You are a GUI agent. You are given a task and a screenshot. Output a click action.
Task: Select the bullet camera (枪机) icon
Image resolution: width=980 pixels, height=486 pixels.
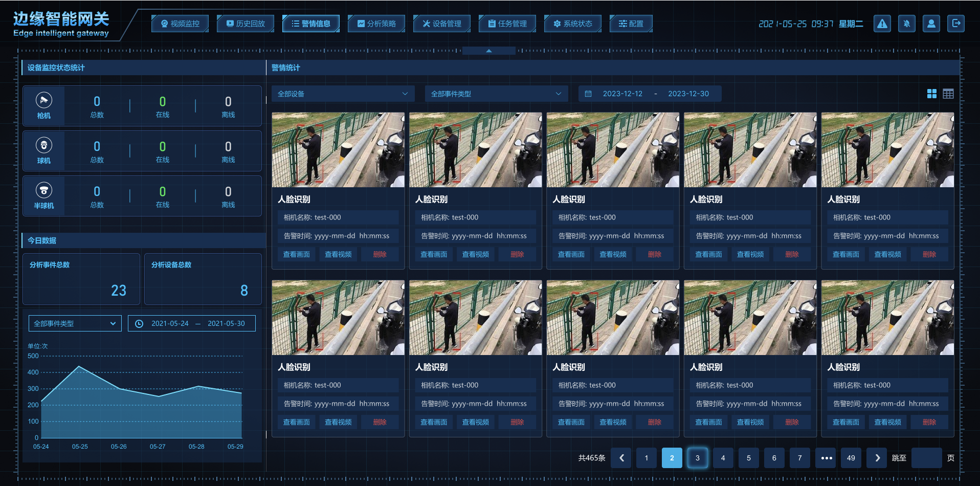click(x=44, y=101)
